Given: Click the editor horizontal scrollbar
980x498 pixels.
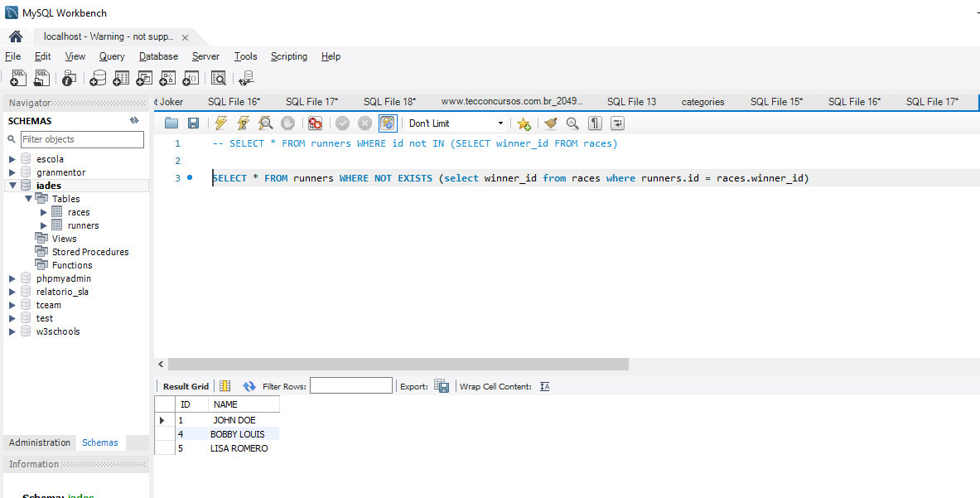Looking at the screenshot, I should point(398,365).
